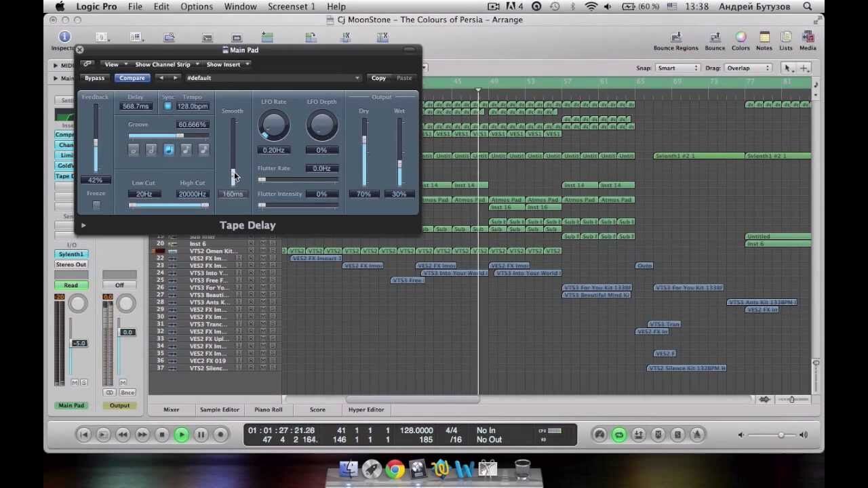Click the Bounce Regions toolbar icon
Image resolution: width=868 pixels, height=488 pixels.
click(675, 37)
